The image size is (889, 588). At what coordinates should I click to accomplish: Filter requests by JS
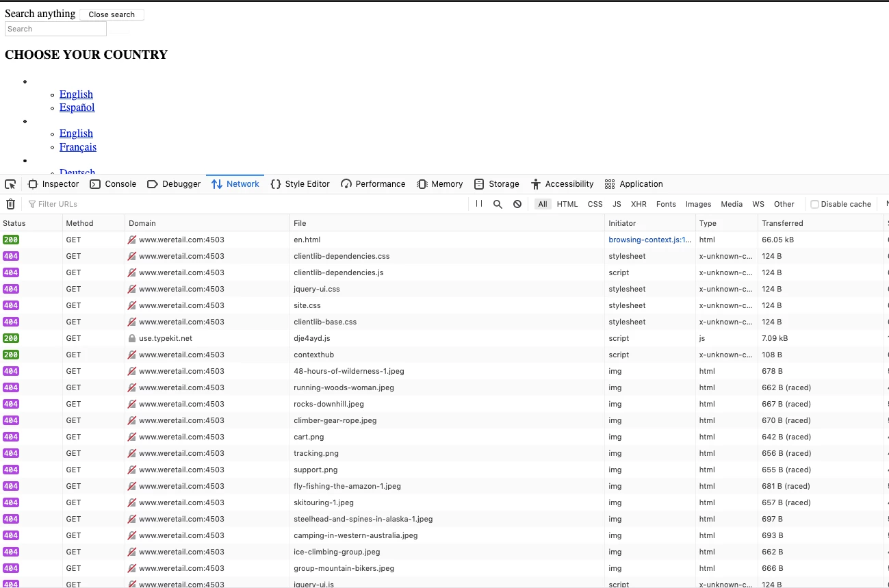pos(617,204)
